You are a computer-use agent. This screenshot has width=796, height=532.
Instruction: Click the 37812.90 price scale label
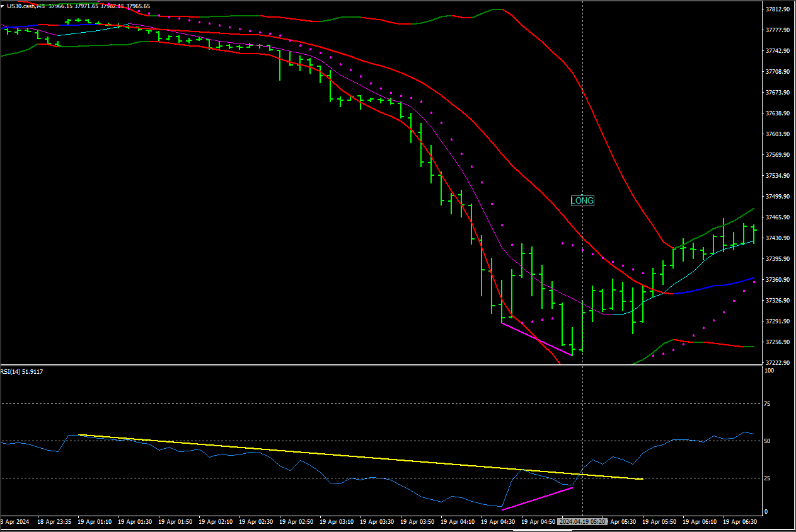[x=778, y=9]
